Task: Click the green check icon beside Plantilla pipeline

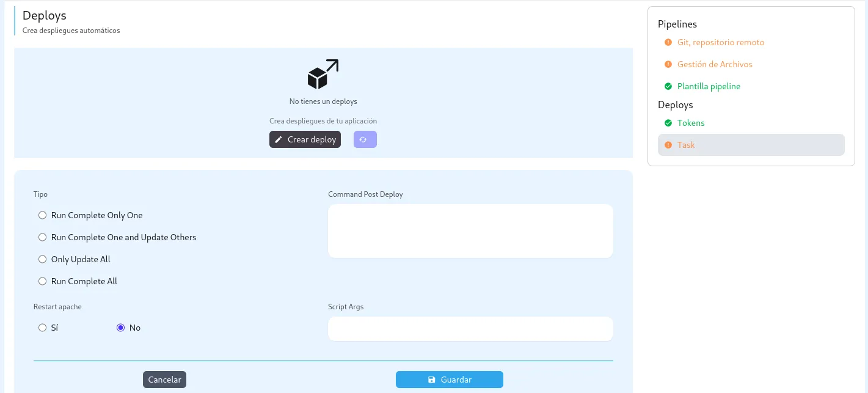Action: pyautogui.click(x=668, y=87)
